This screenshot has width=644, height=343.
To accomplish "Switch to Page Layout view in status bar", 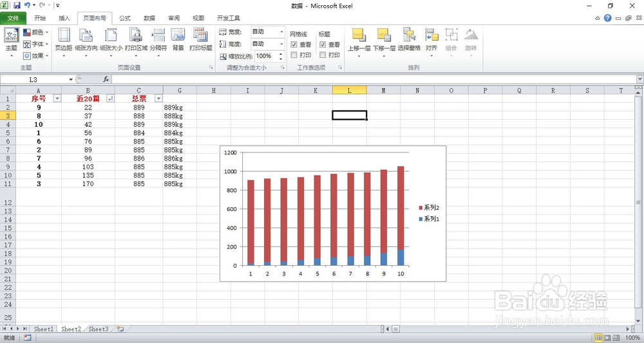I will [607, 338].
